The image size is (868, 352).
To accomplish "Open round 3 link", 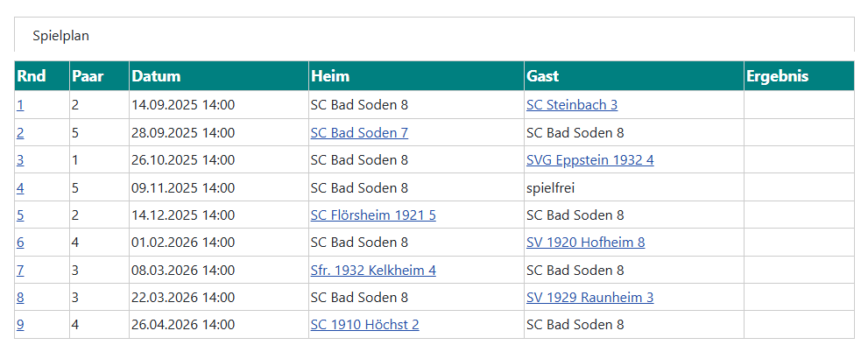I will click(x=20, y=160).
